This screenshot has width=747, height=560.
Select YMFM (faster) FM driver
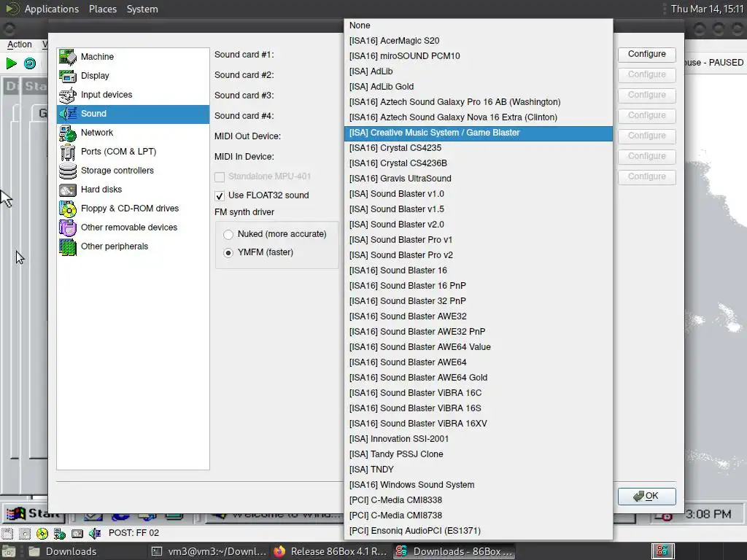[x=228, y=253]
